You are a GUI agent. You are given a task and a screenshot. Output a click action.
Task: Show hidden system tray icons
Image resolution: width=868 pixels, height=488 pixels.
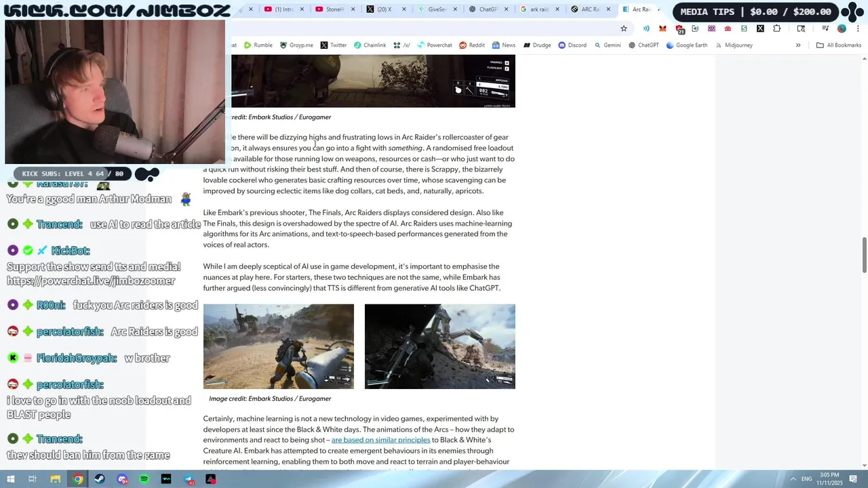[793, 479]
